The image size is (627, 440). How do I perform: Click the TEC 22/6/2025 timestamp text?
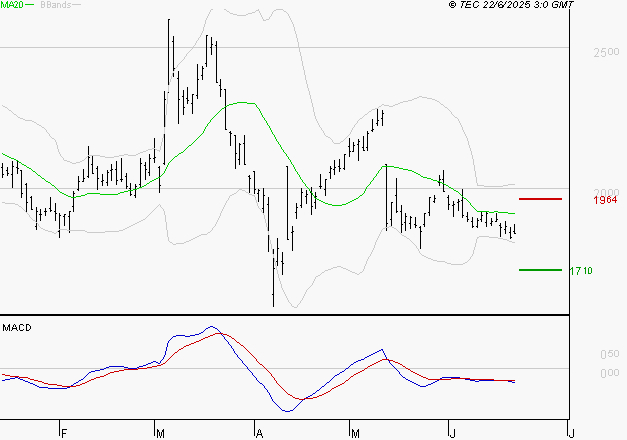click(511, 5)
